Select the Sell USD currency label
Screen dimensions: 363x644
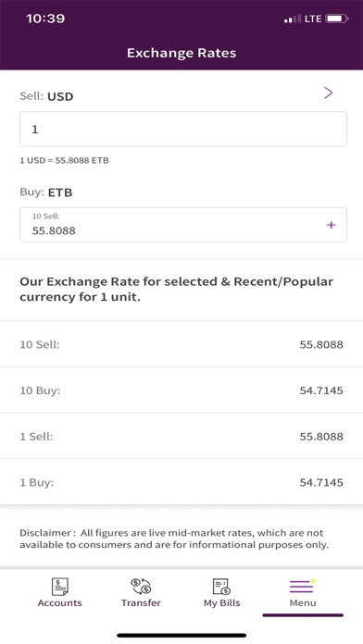(46, 96)
